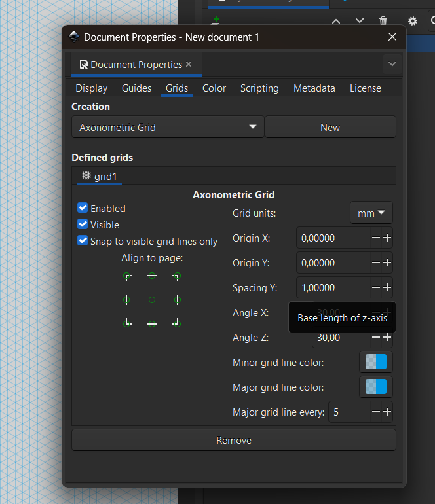This screenshot has height=504, width=435.
Task: Click the up chevron in background panel
Action: tap(336, 22)
